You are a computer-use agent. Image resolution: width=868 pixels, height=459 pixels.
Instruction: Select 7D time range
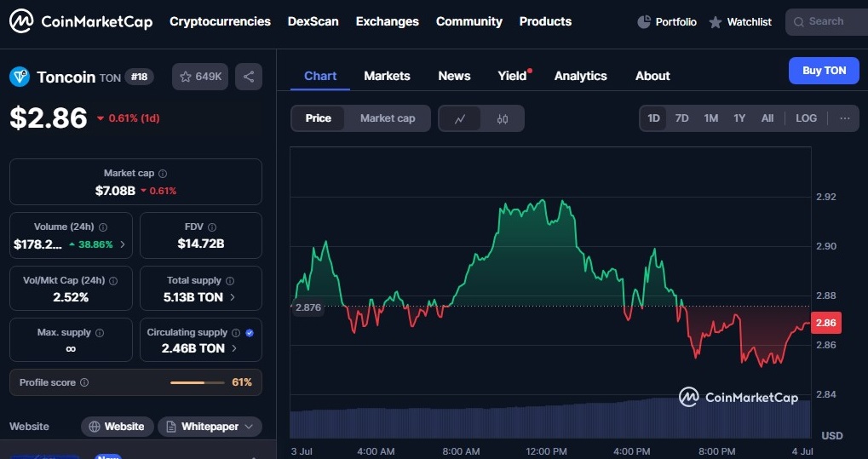point(682,118)
